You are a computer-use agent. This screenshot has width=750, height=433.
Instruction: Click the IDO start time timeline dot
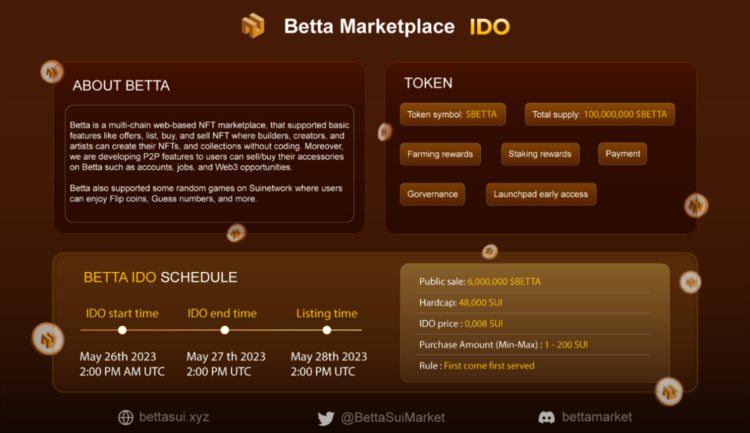point(122,330)
